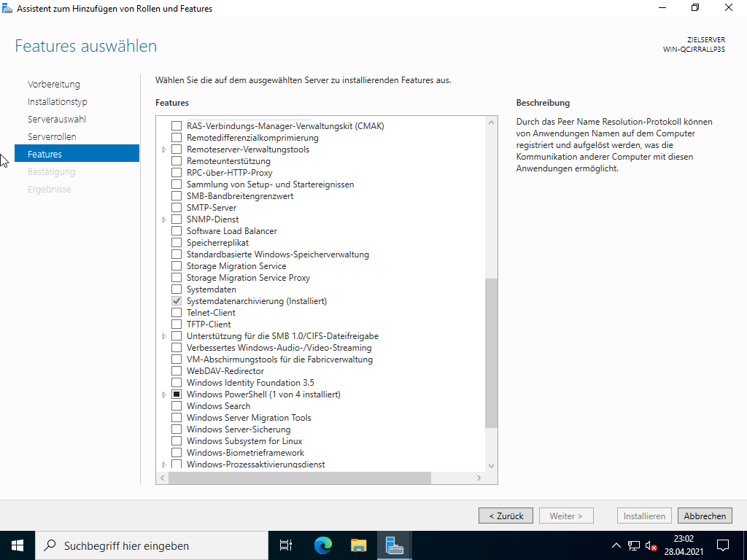Check WebDAV-Redirector checkbox
This screenshot has height=560, width=747.
(177, 371)
